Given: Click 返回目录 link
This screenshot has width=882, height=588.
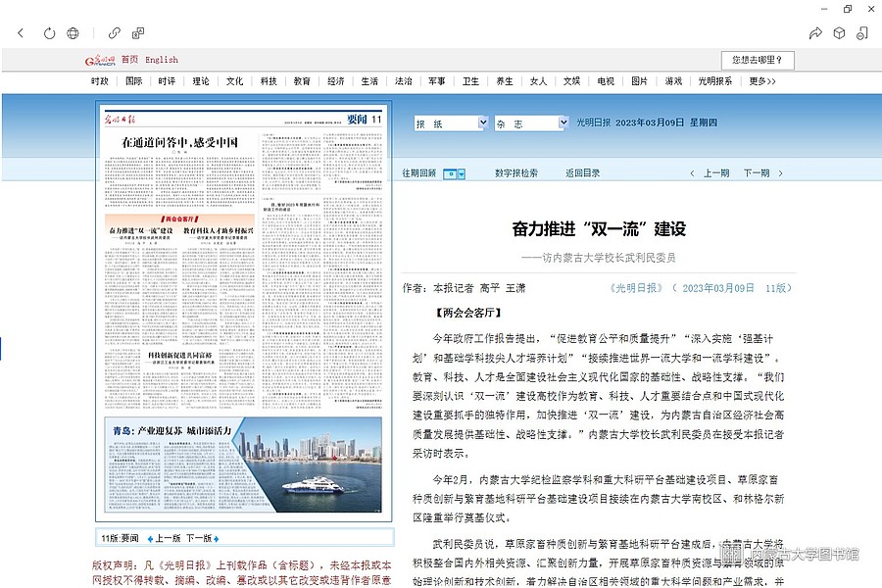Looking at the screenshot, I should 583,173.
